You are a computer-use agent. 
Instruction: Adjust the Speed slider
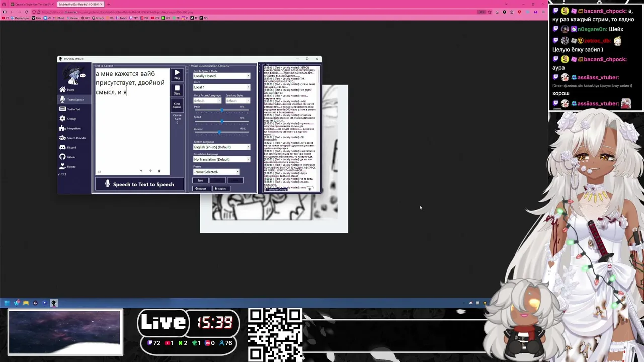pyautogui.click(x=221, y=121)
